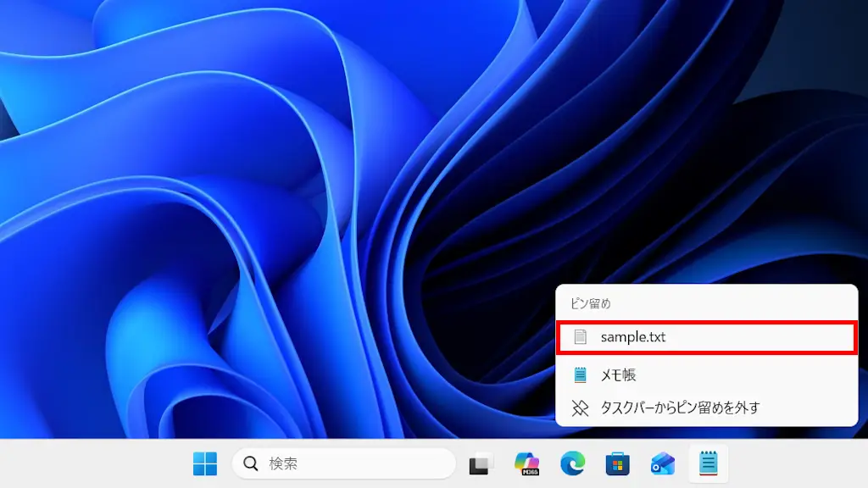Screen dimensions: 868x488
Task: Launch Microsoft Store from the taskbar
Action: [x=617, y=463]
